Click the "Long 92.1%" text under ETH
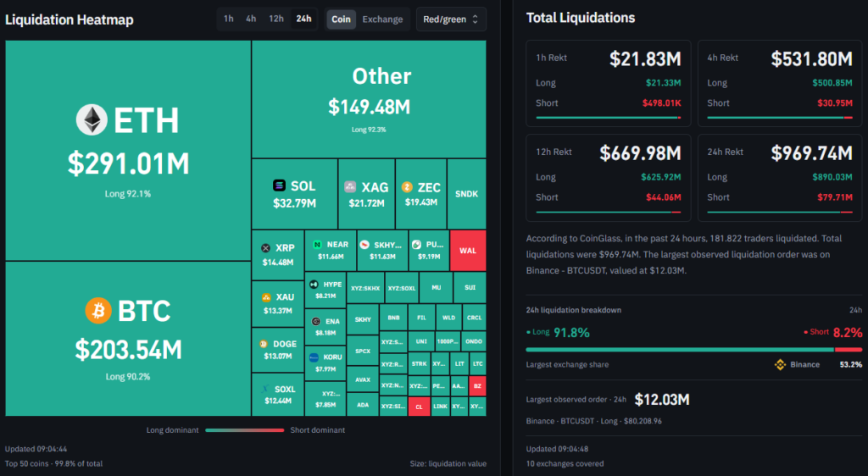This screenshot has height=476, width=868. [128, 194]
